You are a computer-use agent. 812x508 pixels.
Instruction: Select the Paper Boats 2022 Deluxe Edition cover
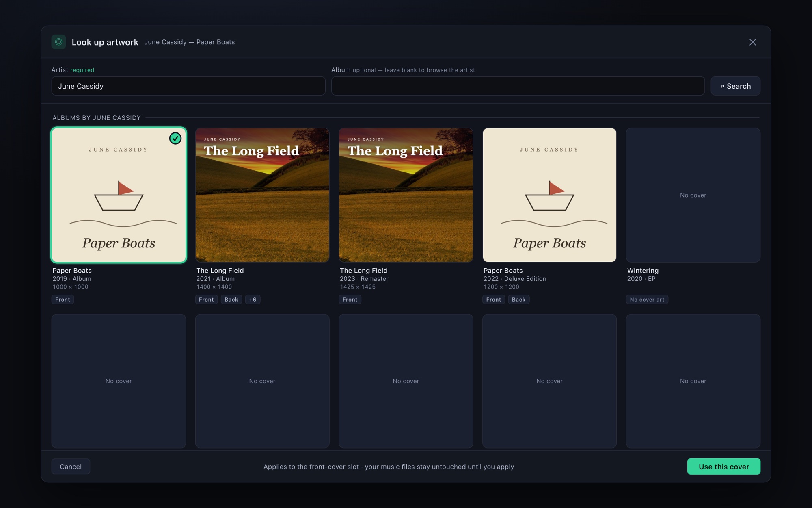pos(549,195)
